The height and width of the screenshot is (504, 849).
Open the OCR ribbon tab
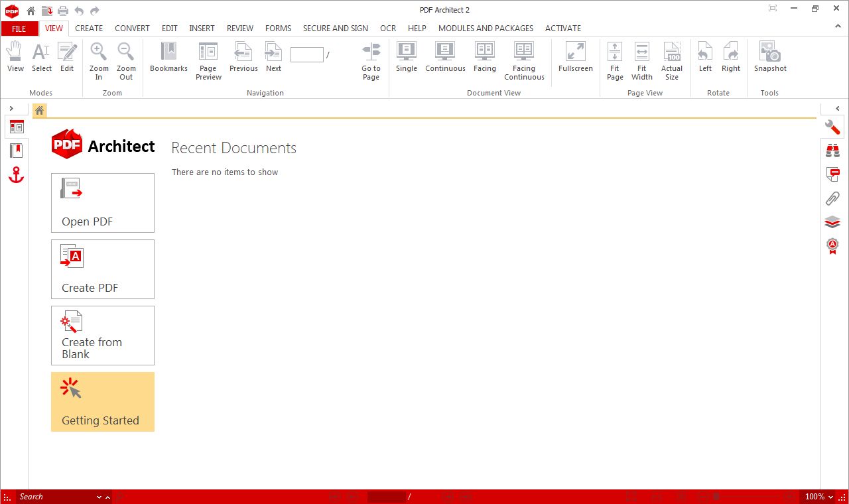[x=388, y=29]
